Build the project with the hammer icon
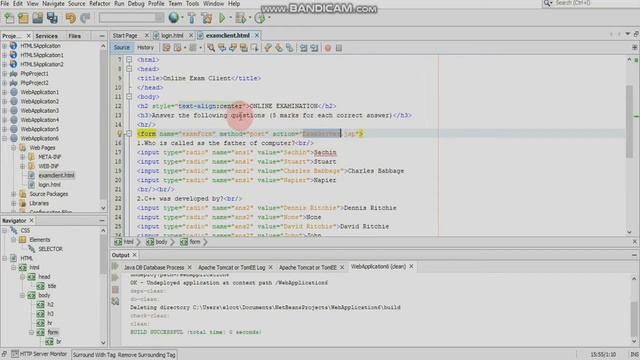Screen dimensions: 640x360 [x=191, y=18]
